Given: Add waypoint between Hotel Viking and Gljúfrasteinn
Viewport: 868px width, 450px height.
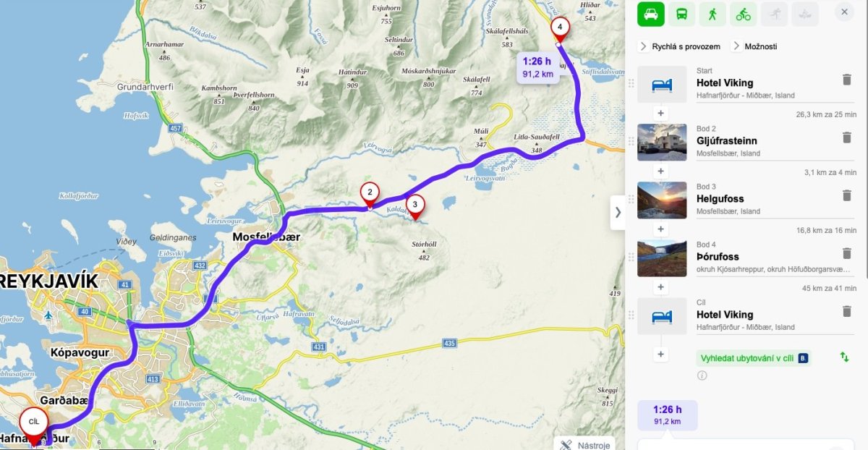Looking at the screenshot, I should pos(660,114).
